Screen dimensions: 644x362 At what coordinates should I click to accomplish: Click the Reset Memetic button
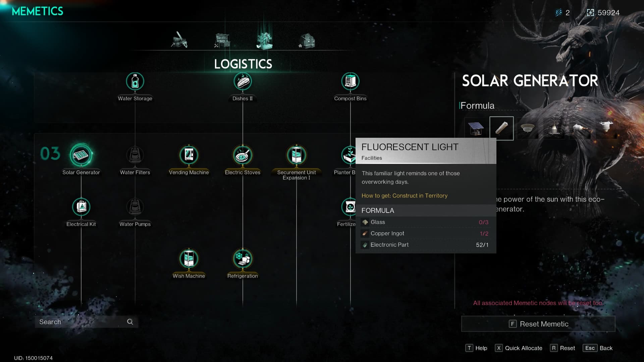[538, 323]
